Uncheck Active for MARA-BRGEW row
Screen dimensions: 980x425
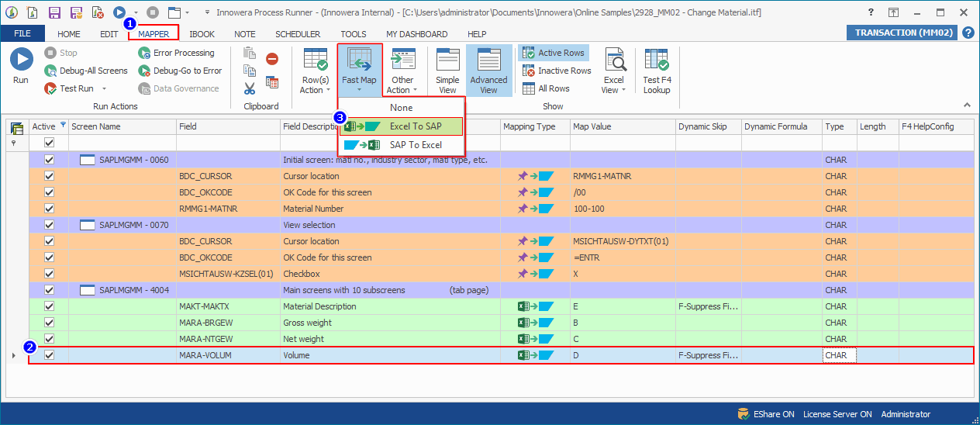pyautogui.click(x=50, y=323)
